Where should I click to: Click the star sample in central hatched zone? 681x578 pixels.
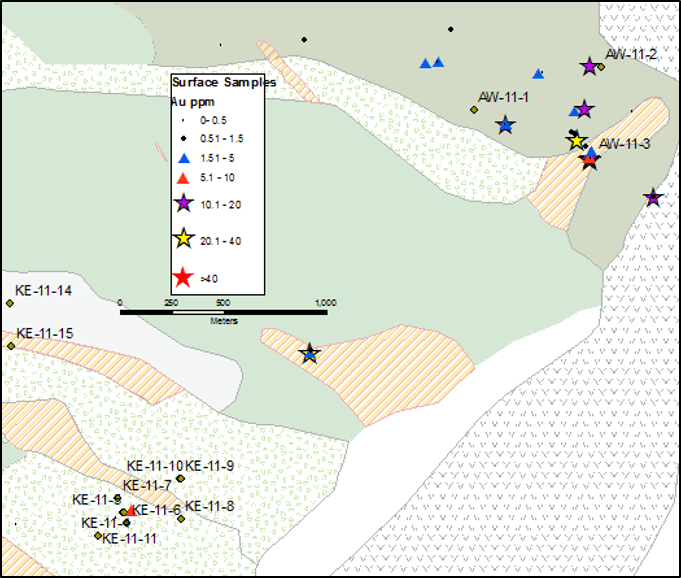(x=309, y=353)
